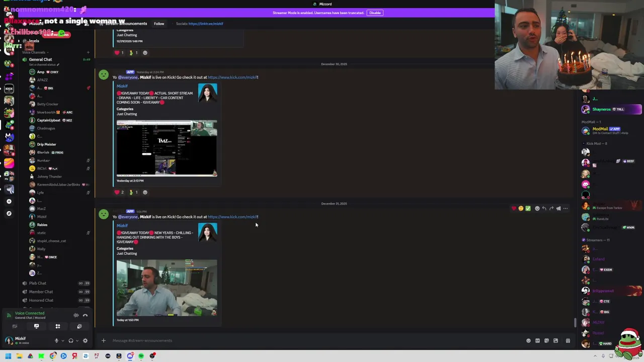Open Windows Start button

[8, 356]
